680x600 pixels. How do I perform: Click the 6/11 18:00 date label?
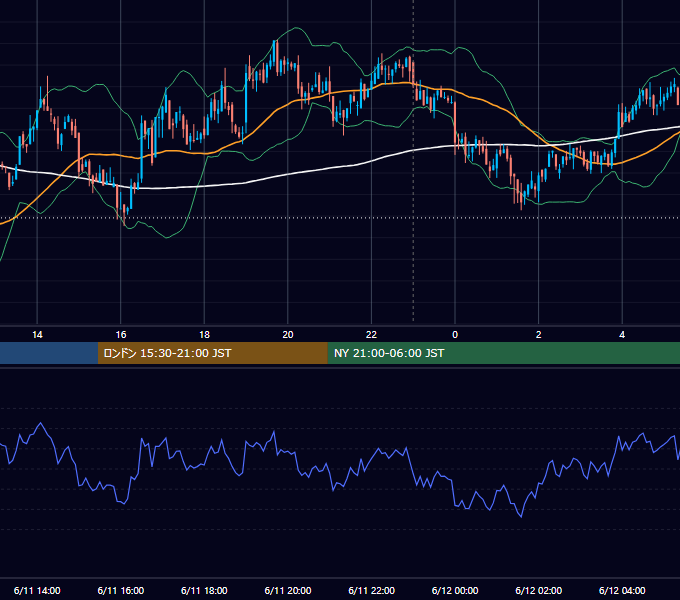[204, 590]
